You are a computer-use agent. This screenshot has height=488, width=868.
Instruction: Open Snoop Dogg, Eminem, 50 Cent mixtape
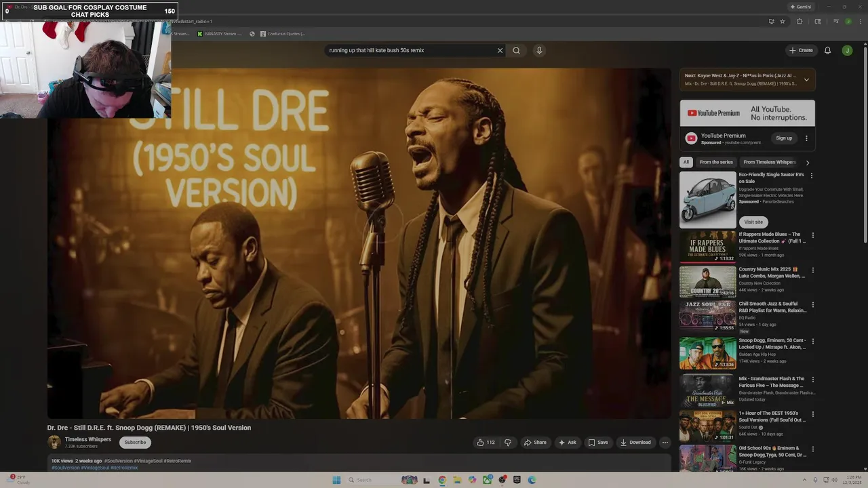[707, 353]
